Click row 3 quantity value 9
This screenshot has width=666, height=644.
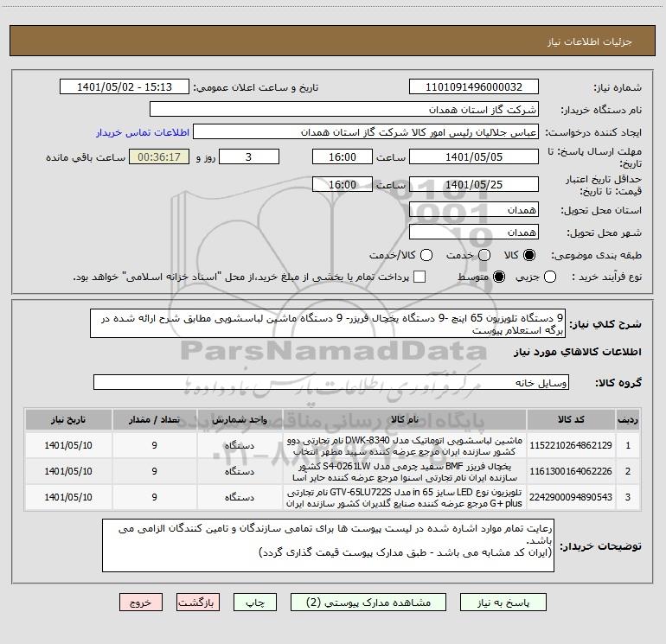[x=154, y=497]
